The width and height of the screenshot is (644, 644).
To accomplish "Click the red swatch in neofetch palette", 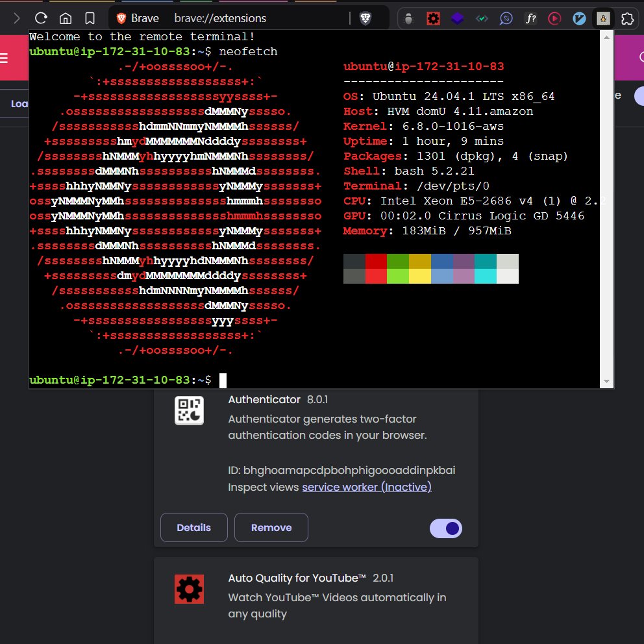I will coord(375,262).
